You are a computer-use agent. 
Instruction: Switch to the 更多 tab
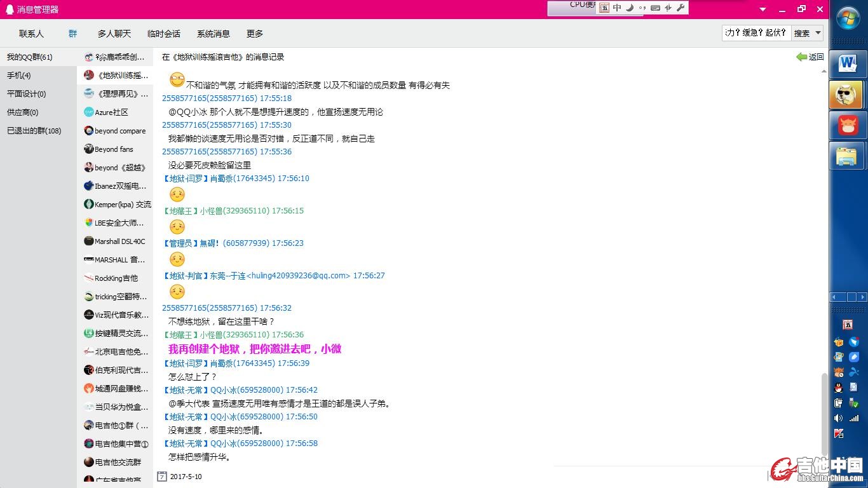tap(255, 34)
